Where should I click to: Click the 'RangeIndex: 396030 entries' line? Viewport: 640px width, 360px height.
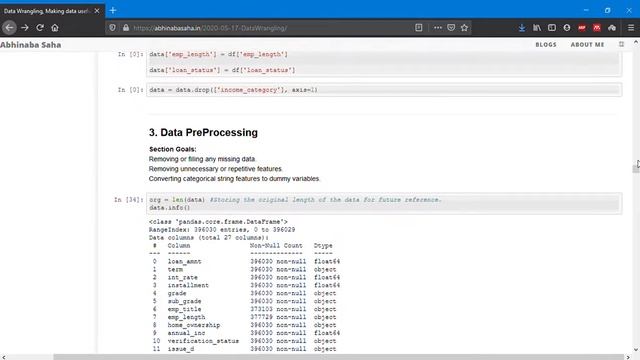click(222, 230)
